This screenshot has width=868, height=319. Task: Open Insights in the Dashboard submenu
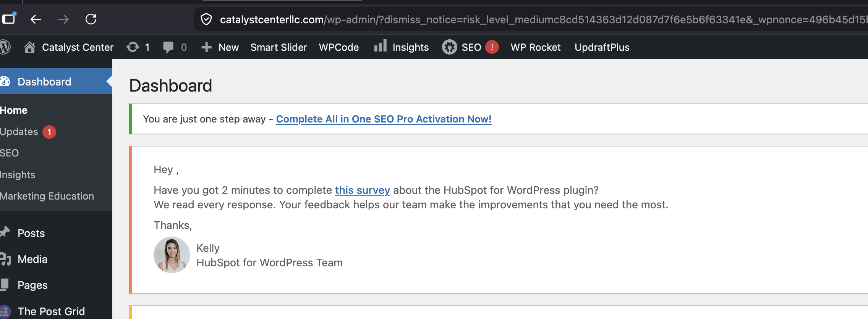18,175
